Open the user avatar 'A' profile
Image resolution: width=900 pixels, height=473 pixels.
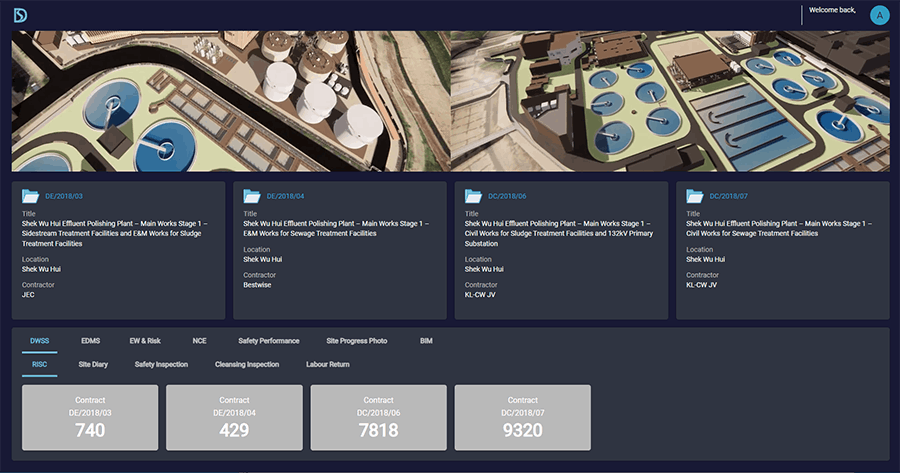tap(879, 14)
